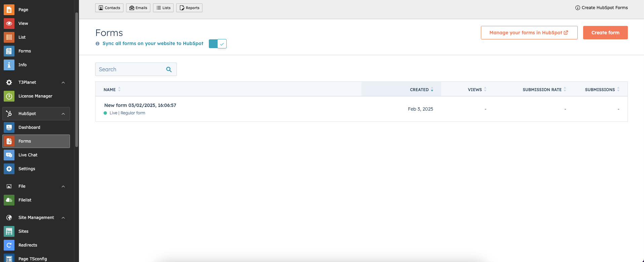Image resolution: width=644 pixels, height=262 pixels.
Task: Click the View module eye icon
Action: click(x=9, y=24)
